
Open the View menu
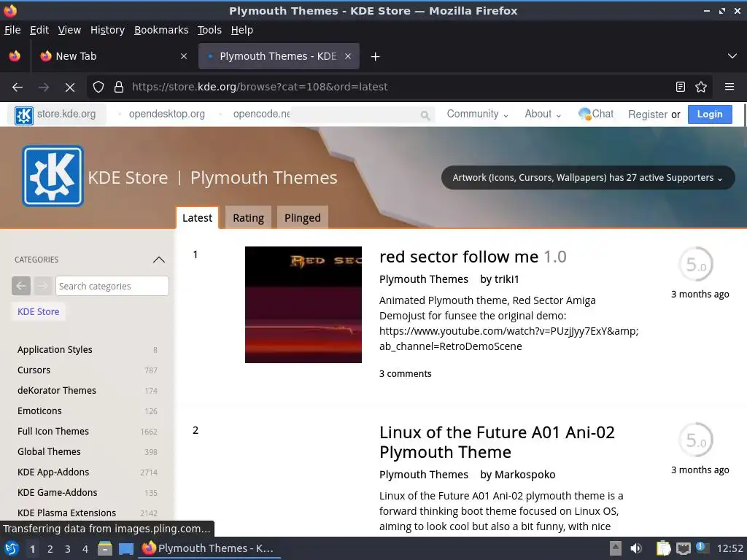(x=69, y=30)
